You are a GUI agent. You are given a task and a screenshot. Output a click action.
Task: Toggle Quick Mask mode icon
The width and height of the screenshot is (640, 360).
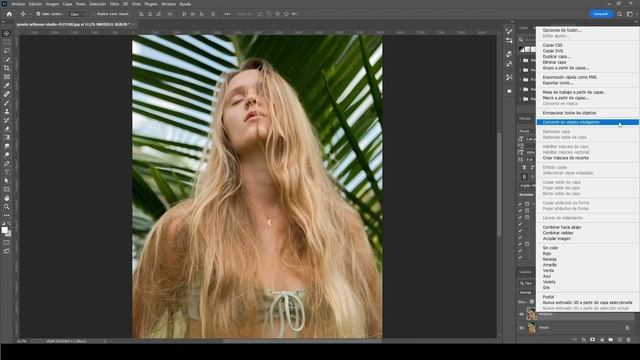7,243
